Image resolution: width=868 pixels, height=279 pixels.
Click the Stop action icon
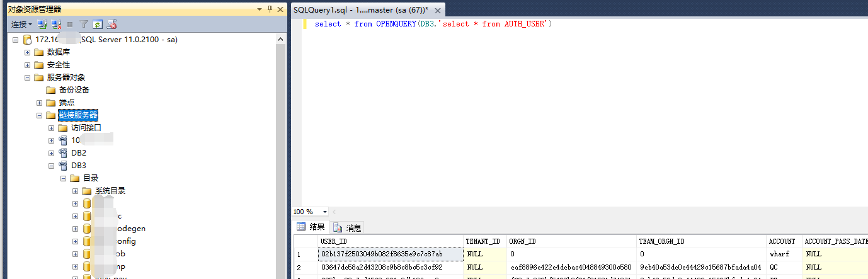(70, 24)
